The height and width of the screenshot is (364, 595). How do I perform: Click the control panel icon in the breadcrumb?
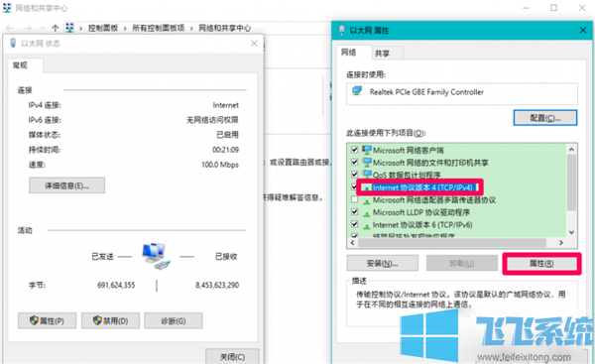pos(69,28)
